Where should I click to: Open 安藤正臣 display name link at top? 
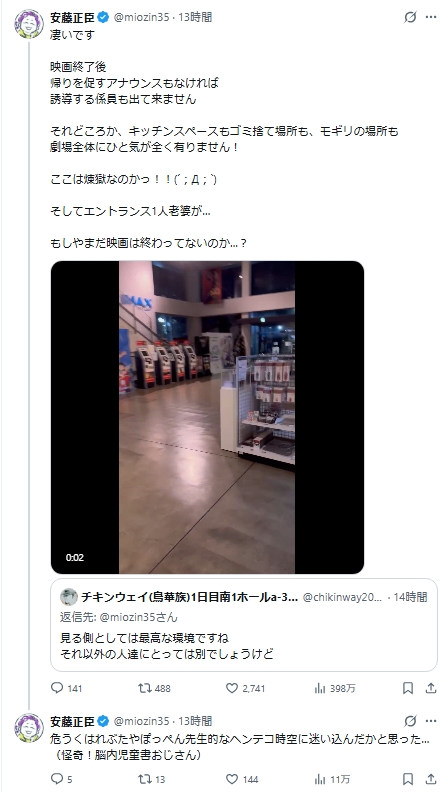tap(72, 17)
